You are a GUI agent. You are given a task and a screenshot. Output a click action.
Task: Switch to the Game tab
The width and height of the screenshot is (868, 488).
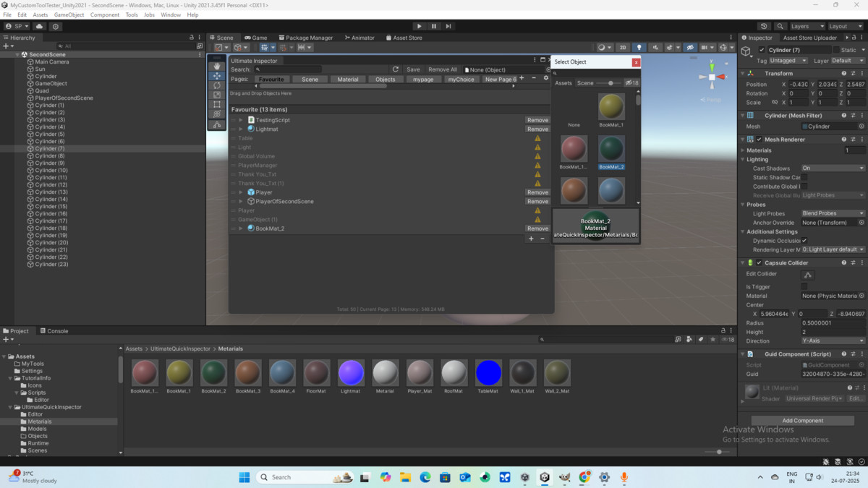[255, 38]
